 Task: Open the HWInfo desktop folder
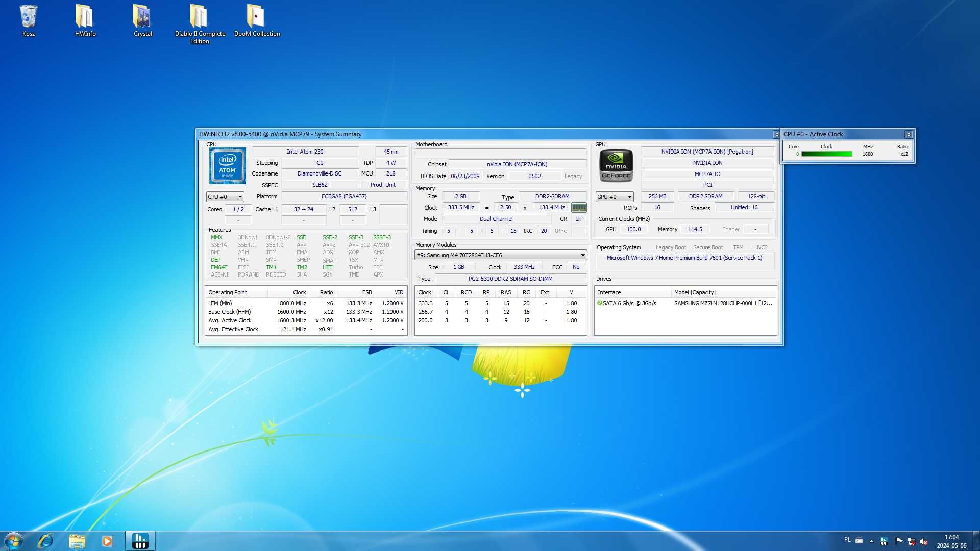click(85, 20)
